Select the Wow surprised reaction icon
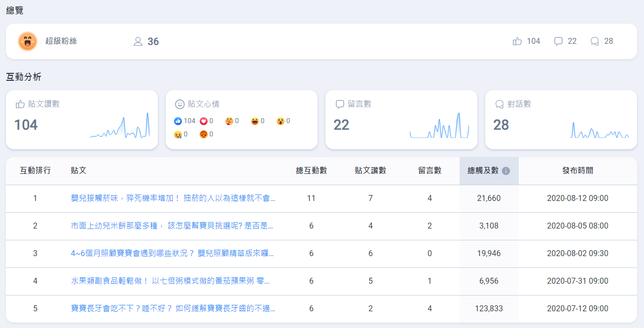The image size is (644, 328). pos(281,121)
